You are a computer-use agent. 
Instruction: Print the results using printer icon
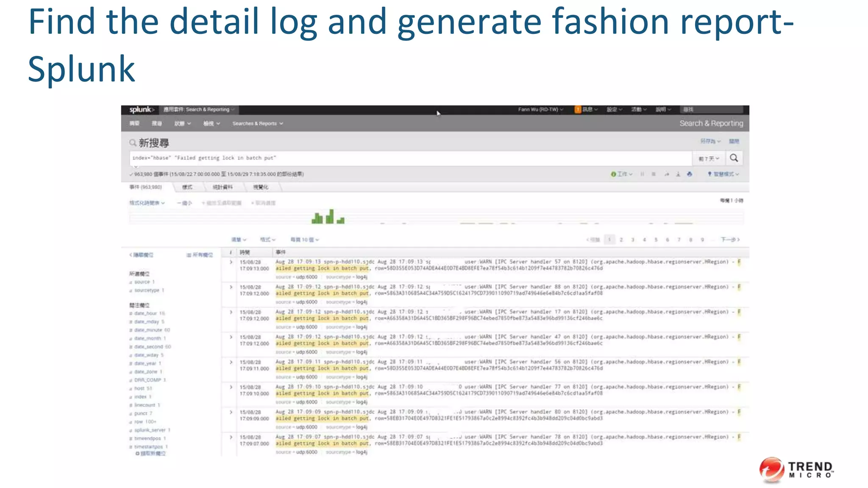[x=690, y=174]
